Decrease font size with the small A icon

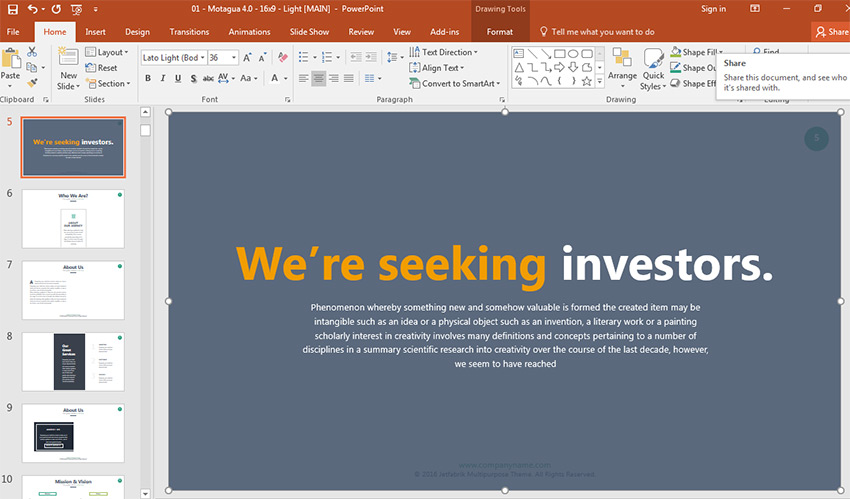tap(262, 57)
